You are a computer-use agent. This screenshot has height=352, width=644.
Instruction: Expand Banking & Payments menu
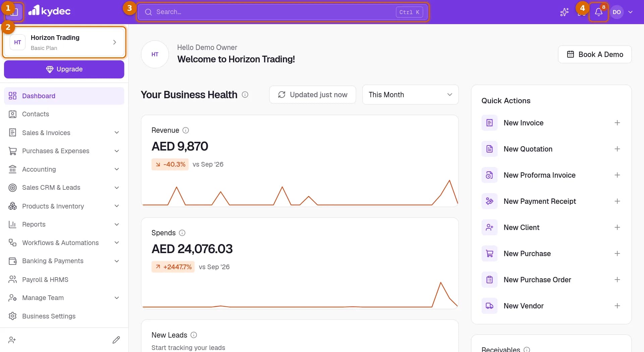click(64, 261)
